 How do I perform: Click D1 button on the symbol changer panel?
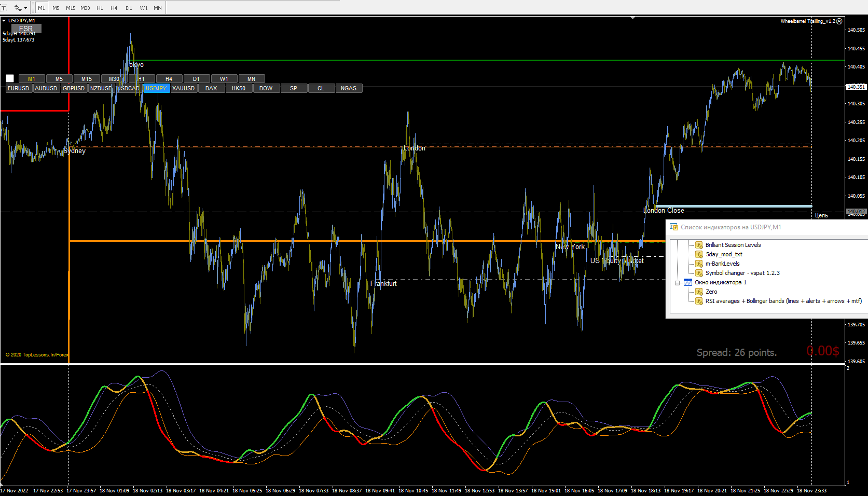[x=196, y=79]
